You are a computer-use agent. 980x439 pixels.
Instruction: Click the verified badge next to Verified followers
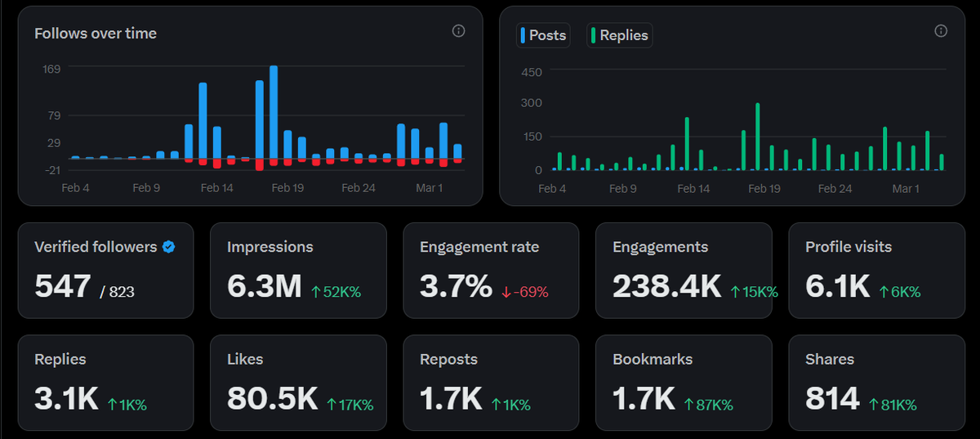[168, 247]
